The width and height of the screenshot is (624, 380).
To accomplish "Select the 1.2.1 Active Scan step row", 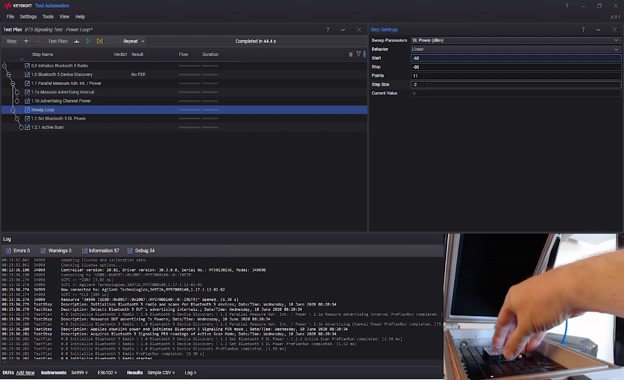I will [x=184, y=127].
